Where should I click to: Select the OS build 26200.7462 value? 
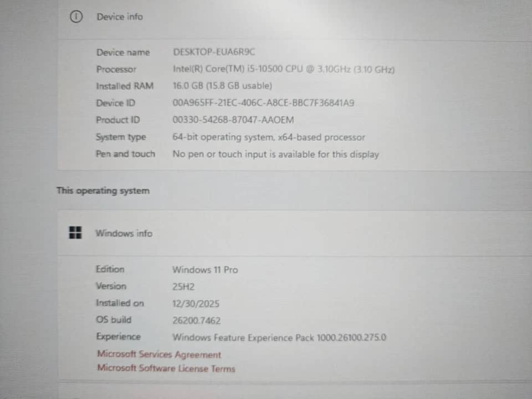pyautogui.click(x=196, y=321)
